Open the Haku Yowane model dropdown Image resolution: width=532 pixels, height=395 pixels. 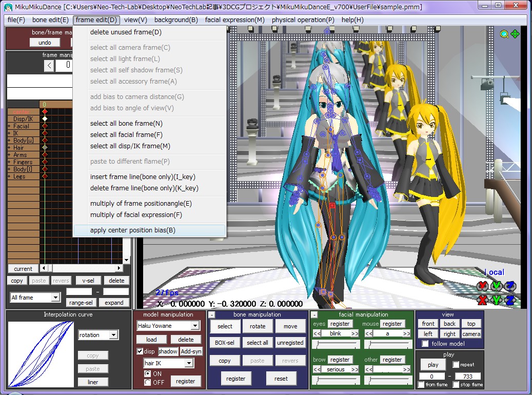pyautogui.click(x=195, y=326)
